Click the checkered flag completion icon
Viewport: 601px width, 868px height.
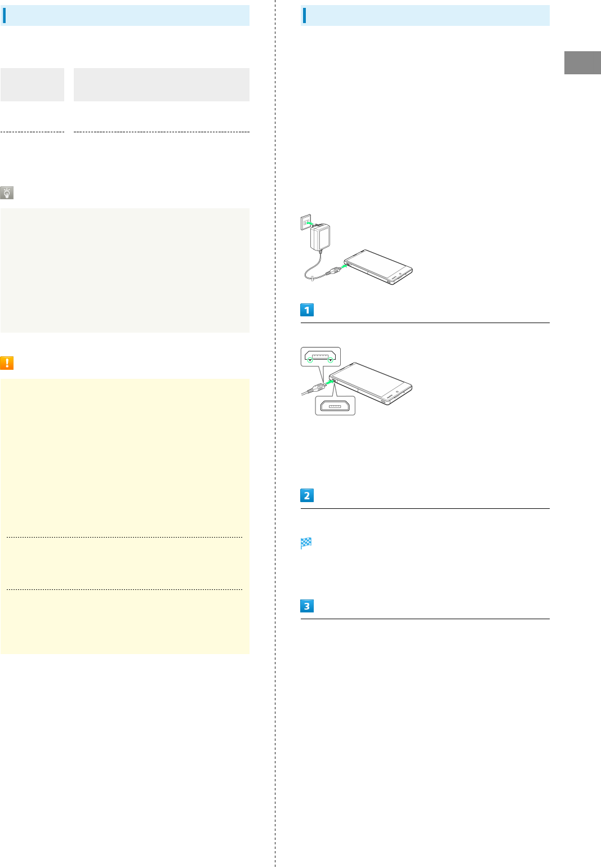(306, 543)
